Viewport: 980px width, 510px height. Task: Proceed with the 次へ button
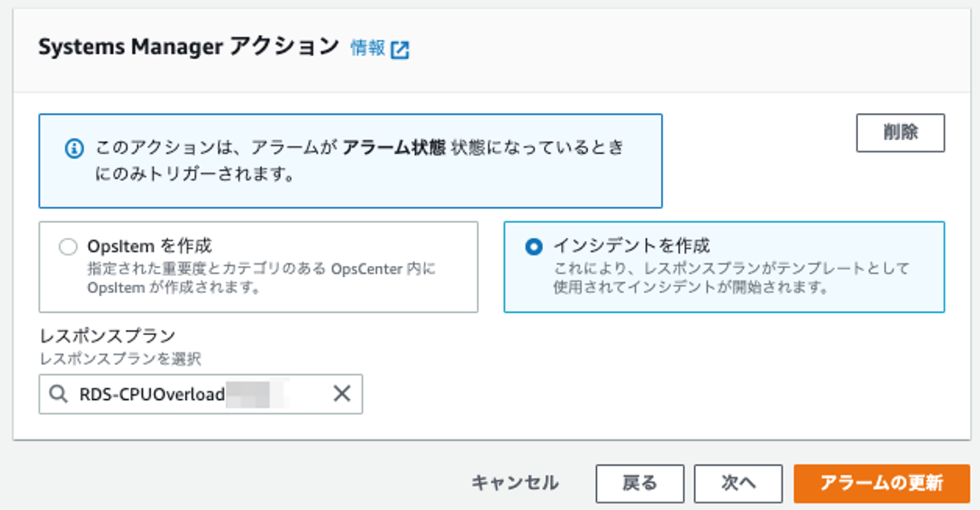tap(738, 483)
